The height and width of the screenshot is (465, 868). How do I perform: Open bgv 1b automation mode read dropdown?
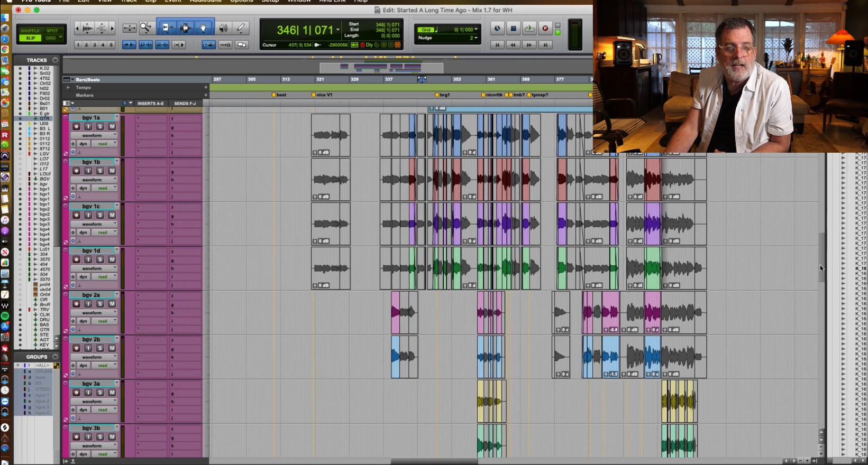click(x=104, y=188)
